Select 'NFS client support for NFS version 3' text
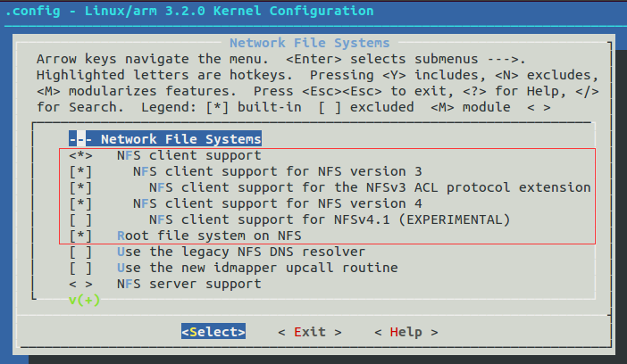 click(278, 172)
